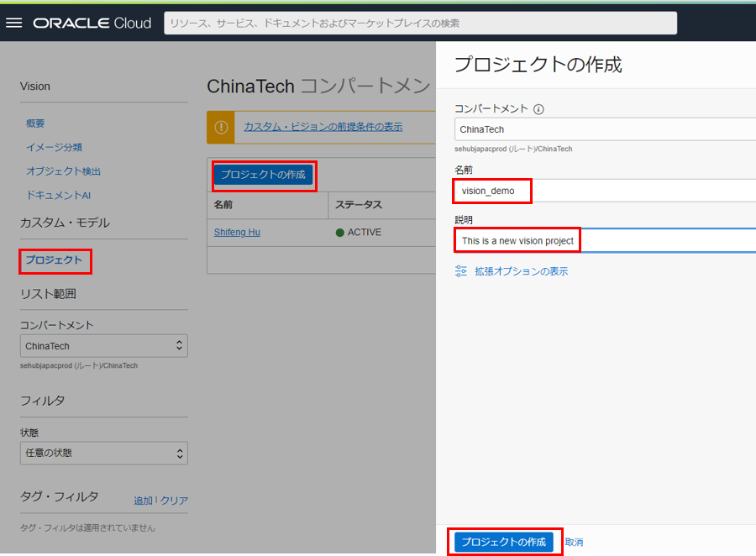Click the green ACTIVE status indicator
756x556 pixels.
coord(340,233)
